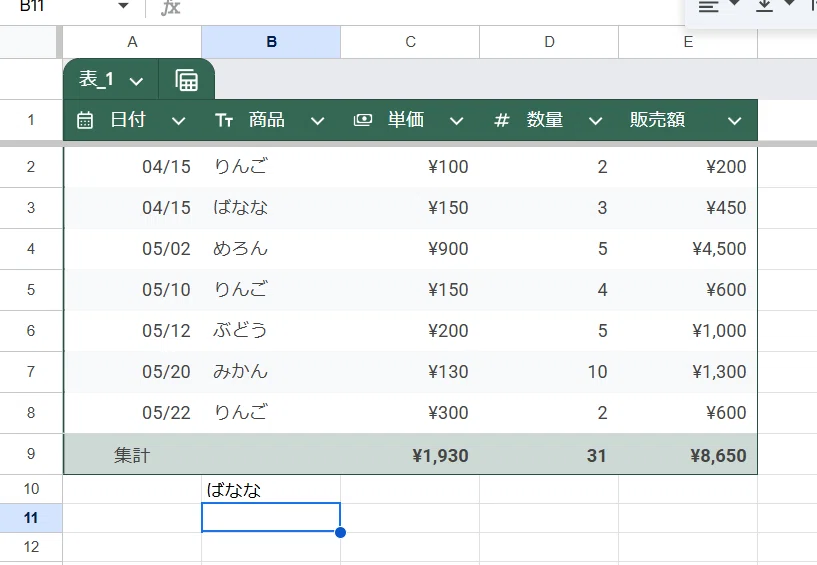This screenshot has width=817, height=565.
Task: Click the ¥1,300 sales cell
Action: click(x=688, y=372)
